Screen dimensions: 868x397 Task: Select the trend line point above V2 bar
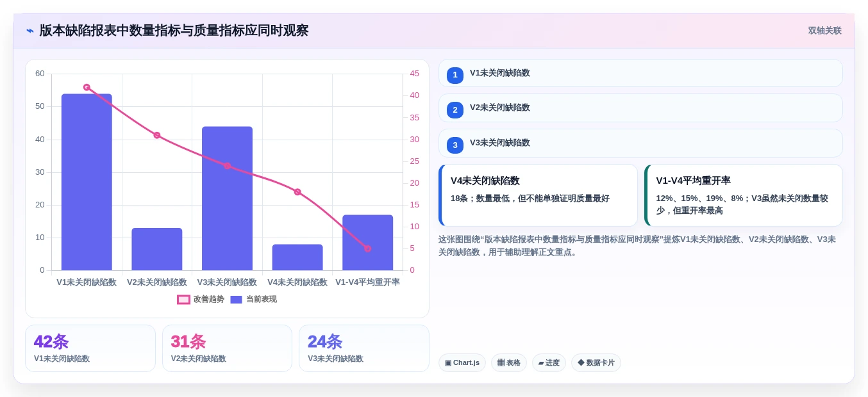(157, 135)
